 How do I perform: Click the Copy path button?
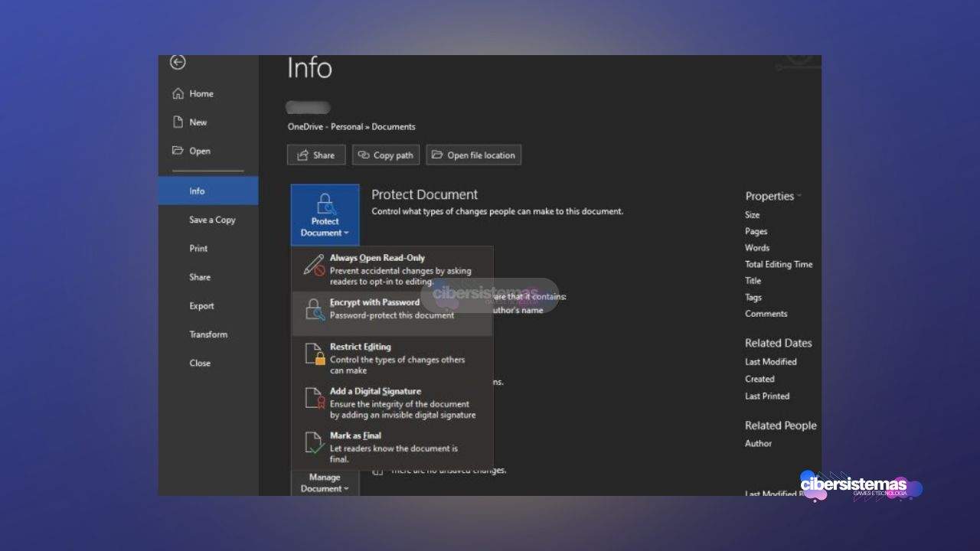point(386,155)
